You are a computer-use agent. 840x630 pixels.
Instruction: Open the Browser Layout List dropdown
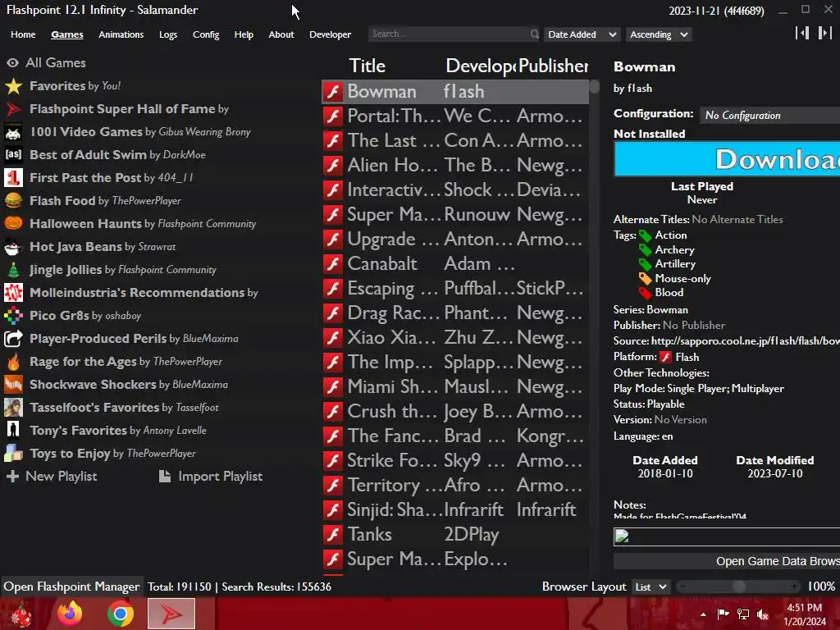[651, 587]
